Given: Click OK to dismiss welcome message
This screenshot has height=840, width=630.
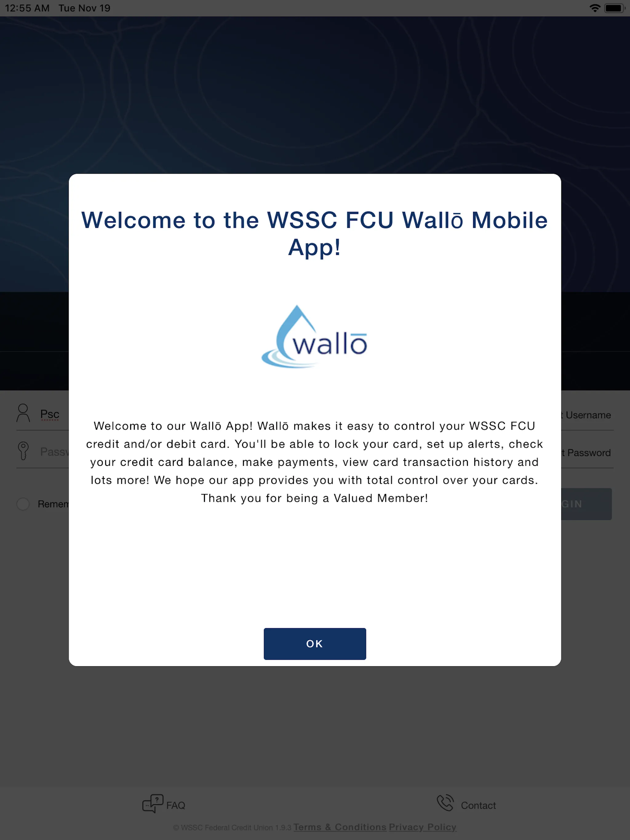Looking at the screenshot, I should (x=314, y=644).
